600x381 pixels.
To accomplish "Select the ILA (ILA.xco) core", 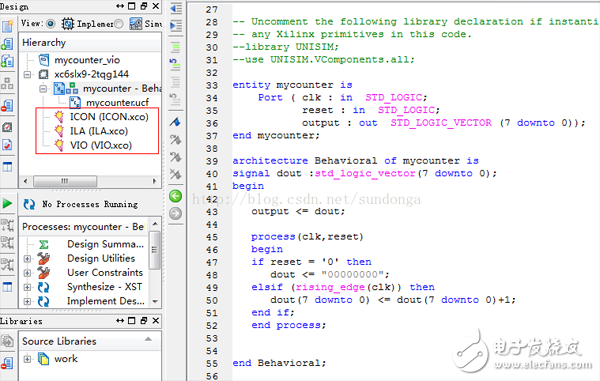I will [x=99, y=131].
